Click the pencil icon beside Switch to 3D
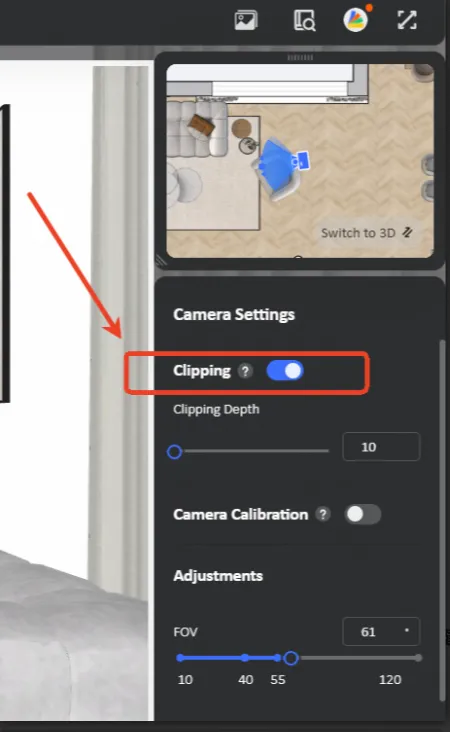This screenshot has height=732, width=450. pyautogui.click(x=408, y=232)
